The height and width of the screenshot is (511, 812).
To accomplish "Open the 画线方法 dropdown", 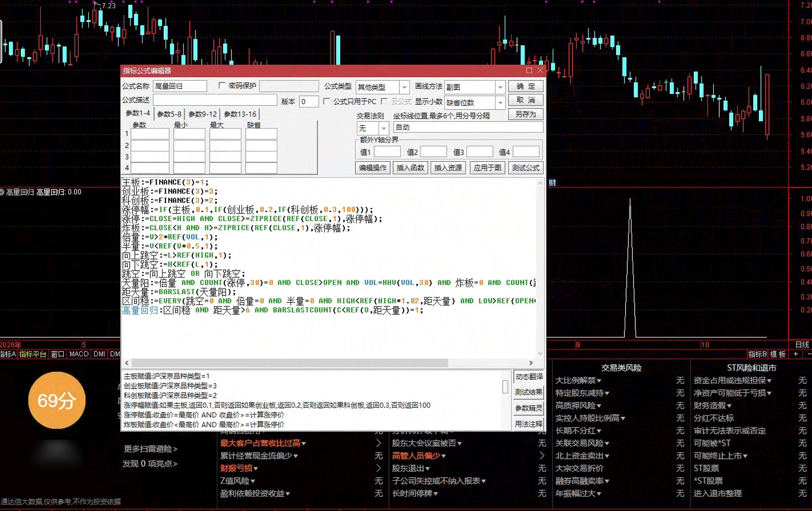I will (x=500, y=87).
